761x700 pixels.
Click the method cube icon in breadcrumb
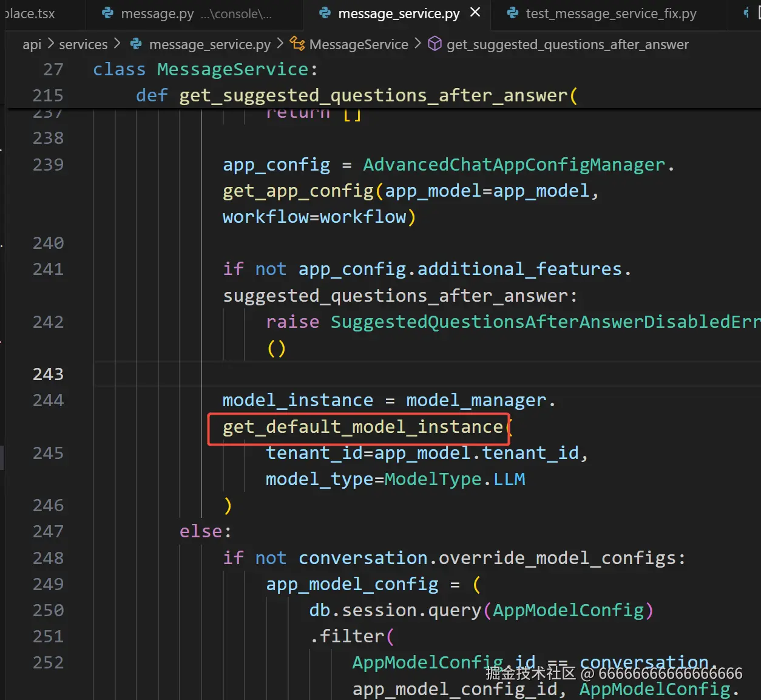tap(435, 44)
